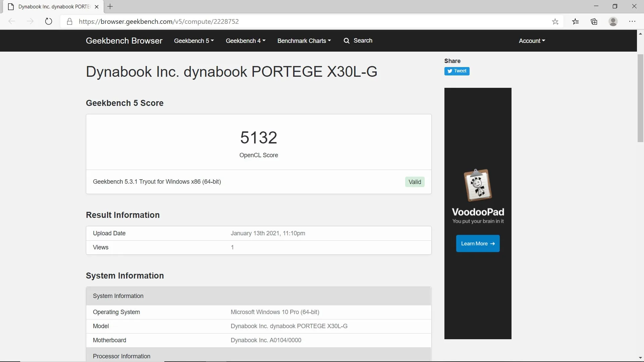This screenshot has height=362, width=644.
Task: Click the search magnifier icon
Action: click(x=346, y=41)
